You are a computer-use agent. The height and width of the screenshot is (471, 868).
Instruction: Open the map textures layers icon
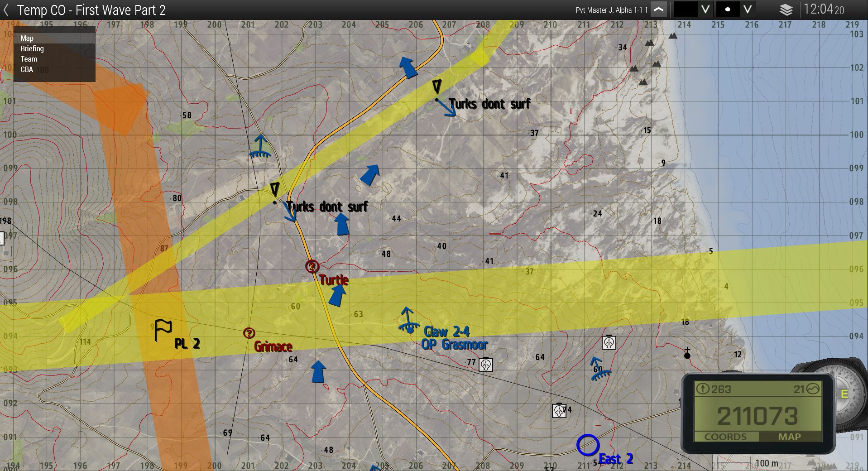pos(786,10)
